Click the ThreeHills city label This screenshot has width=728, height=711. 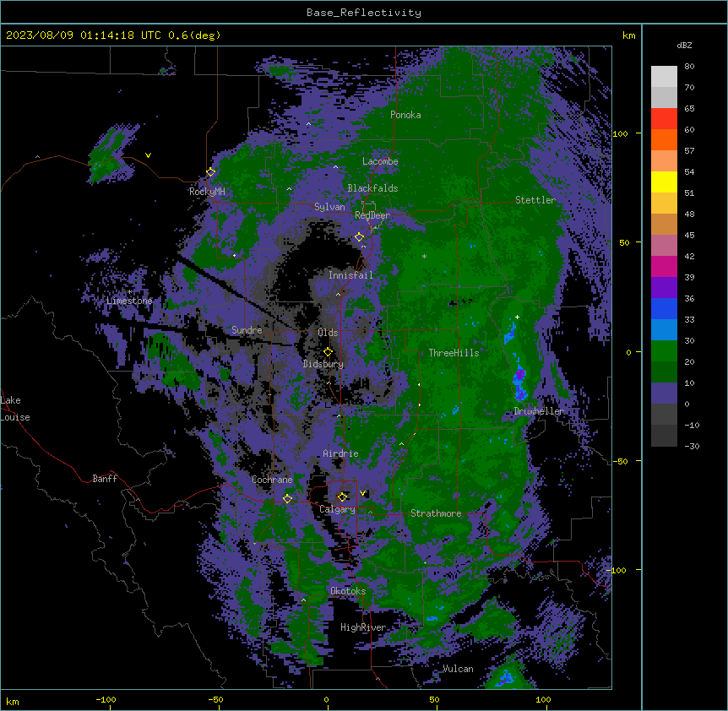454,353
